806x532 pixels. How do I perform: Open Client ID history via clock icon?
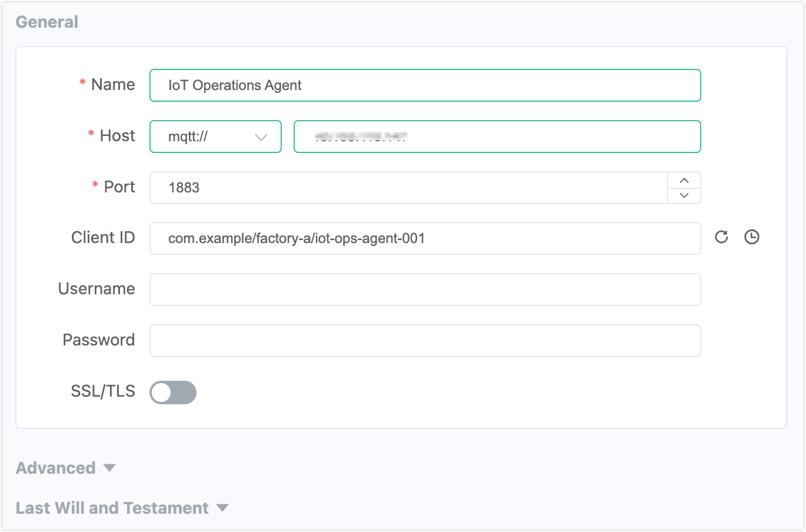pos(751,237)
